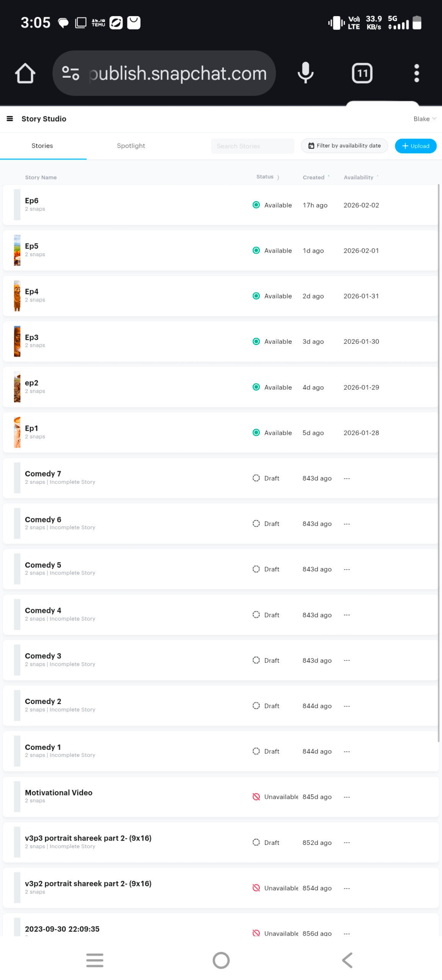Open the browser three-dot menu
Image resolution: width=442 pixels, height=980 pixels.
point(416,73)
